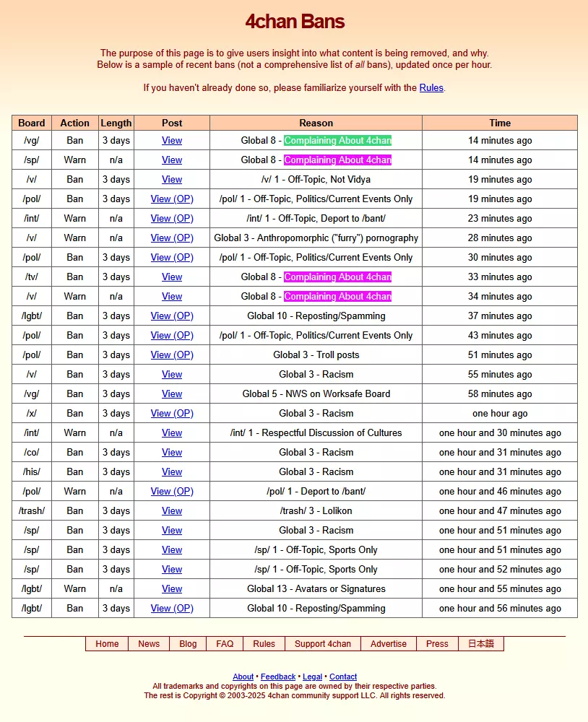
Task: Open the Contact link at the bottom
Action: coord(343,677)
